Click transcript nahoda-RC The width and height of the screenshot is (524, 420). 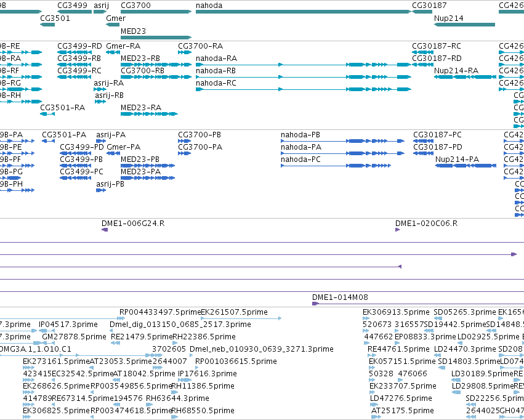[304, 89]
